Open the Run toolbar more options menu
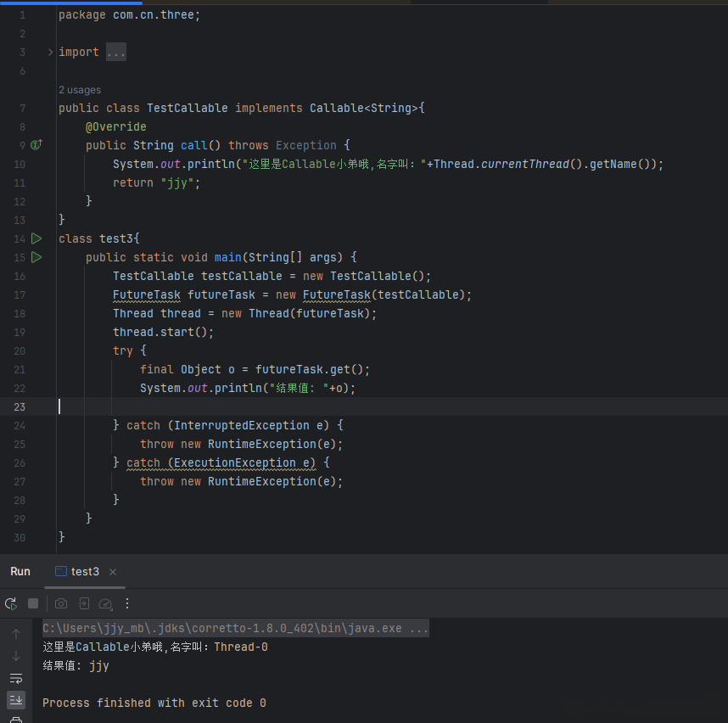 (127, 603)
